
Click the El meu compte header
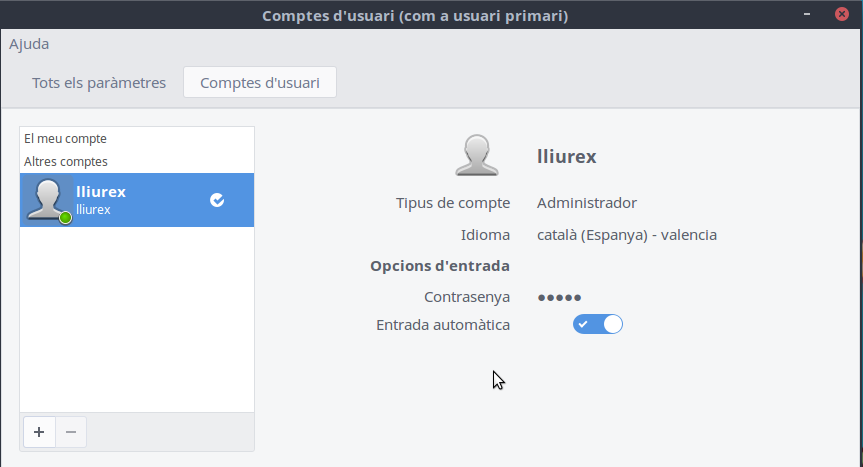pos(66,139)
